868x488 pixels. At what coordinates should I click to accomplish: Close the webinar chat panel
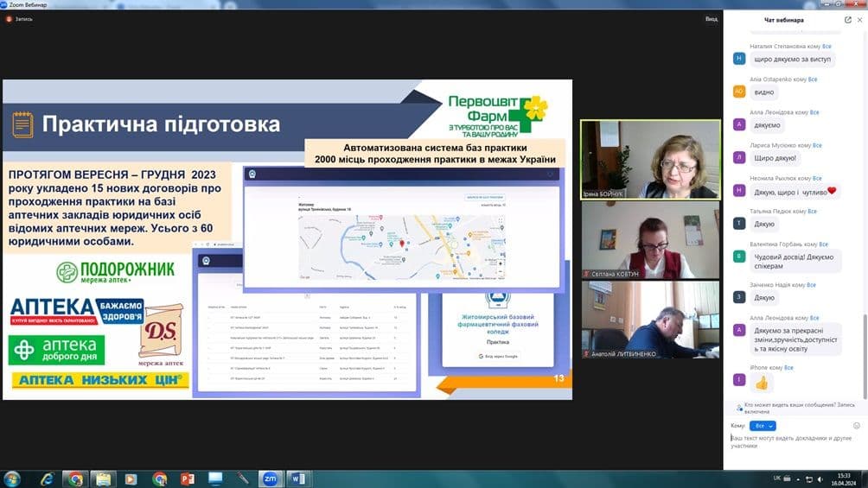coord(859,20)
